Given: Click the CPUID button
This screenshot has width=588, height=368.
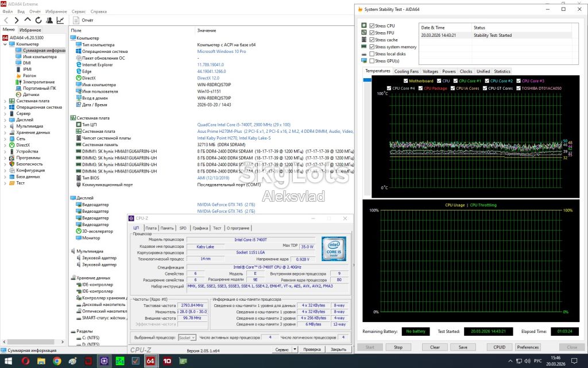Looking at the screenshot, I should tap(499, 347).
